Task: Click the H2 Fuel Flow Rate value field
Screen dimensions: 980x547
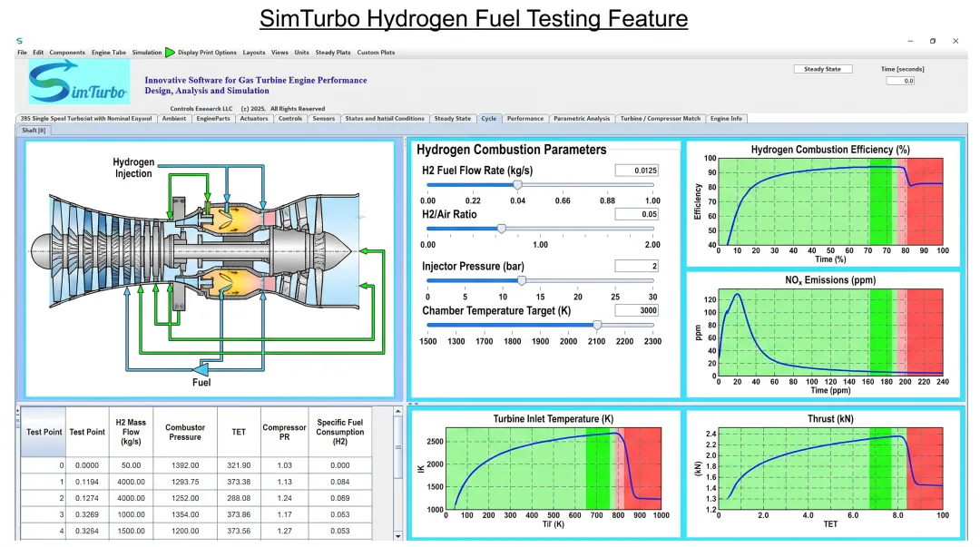Action: [637, 171]
